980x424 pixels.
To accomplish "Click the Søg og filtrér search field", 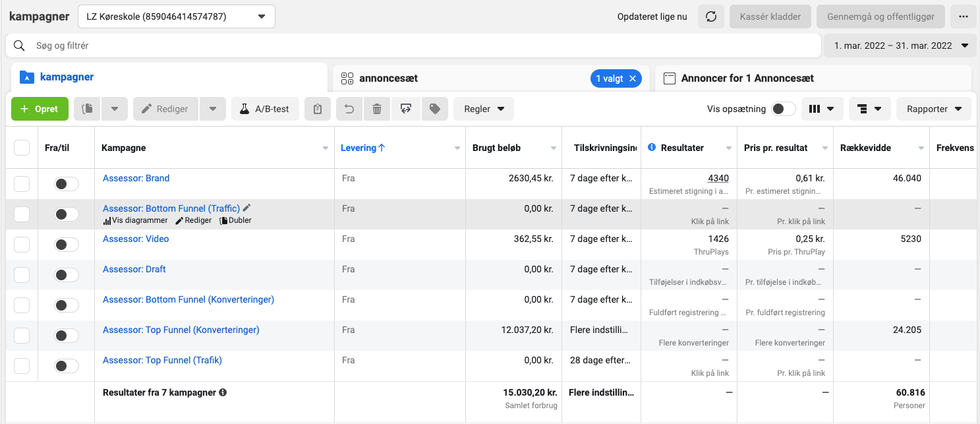I will (422, 45).
